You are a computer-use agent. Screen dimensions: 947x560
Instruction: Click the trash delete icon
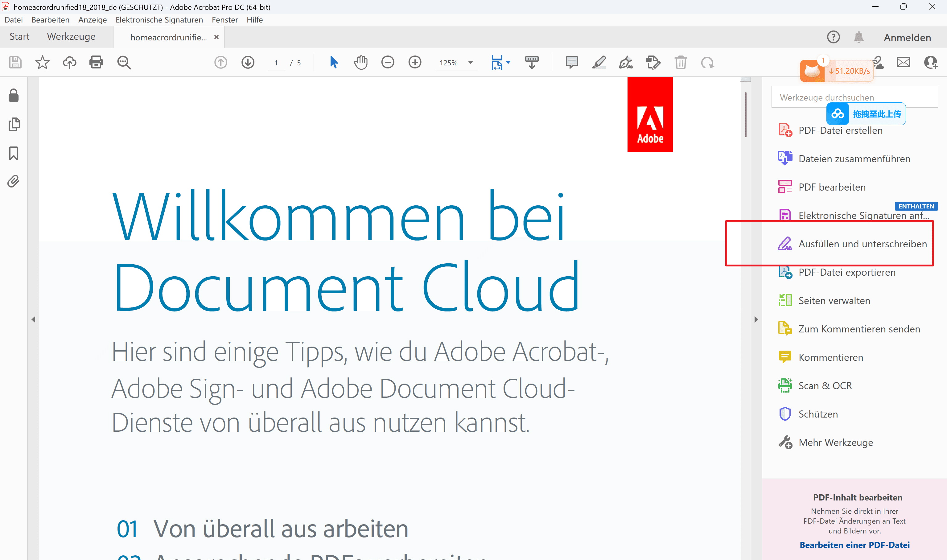(x=681, y=62)
